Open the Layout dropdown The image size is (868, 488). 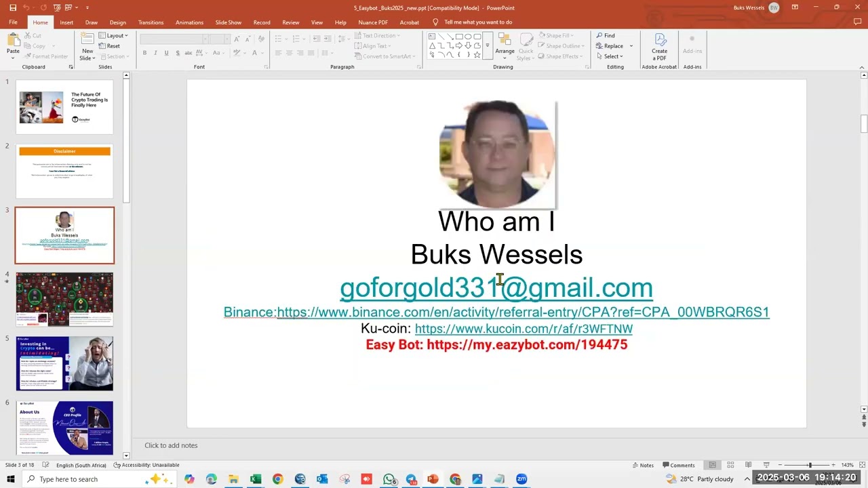click(x=113, y=35)
